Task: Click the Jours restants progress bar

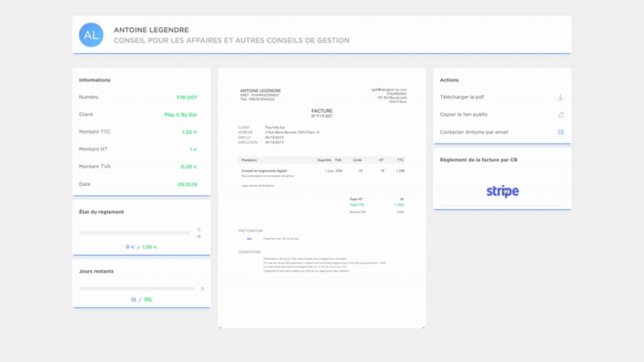Action: point(136,289)
